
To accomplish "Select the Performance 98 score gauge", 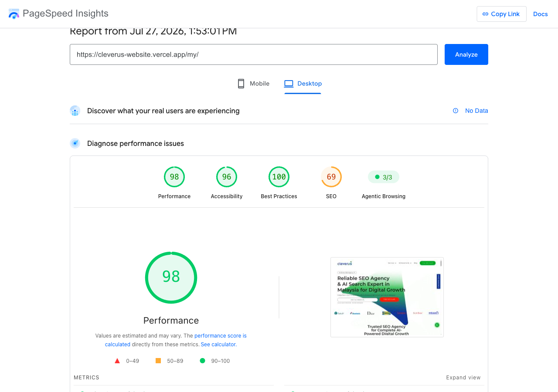I will pyautogui.click(x=174, y=177).
